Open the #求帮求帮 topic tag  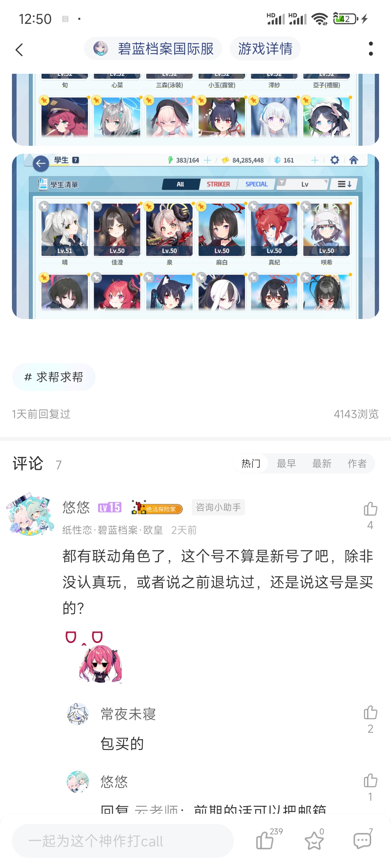pyautogui.click(x=54, y=377)
